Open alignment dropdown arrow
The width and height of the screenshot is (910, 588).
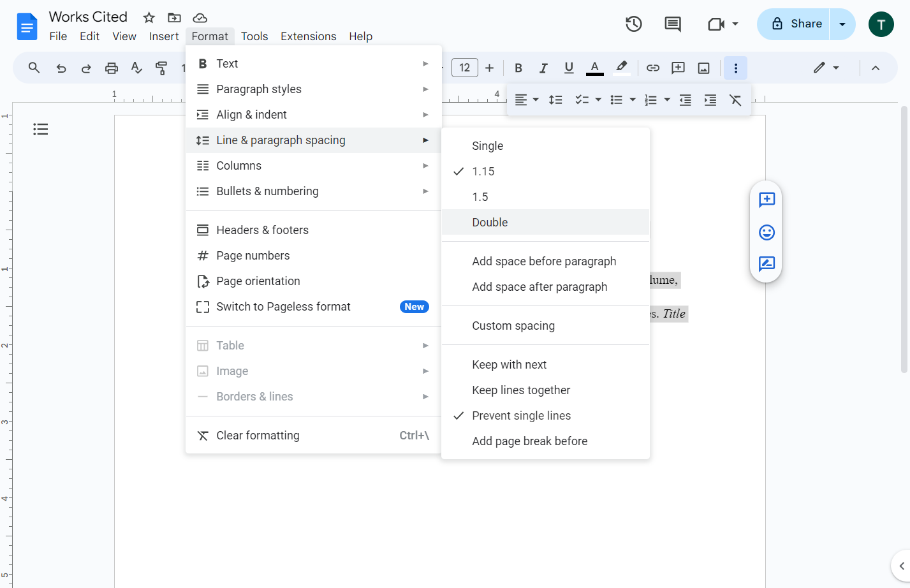click(x=536, y=99)
